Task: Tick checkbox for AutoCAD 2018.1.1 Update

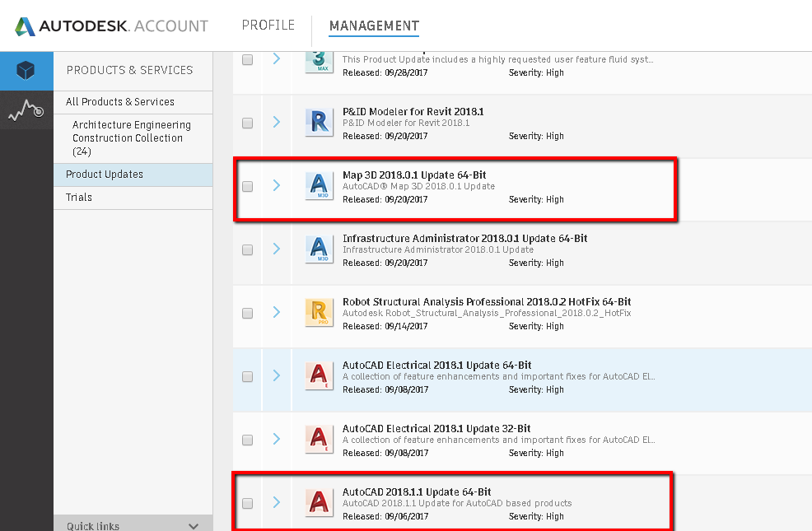Action: [248, 503]
